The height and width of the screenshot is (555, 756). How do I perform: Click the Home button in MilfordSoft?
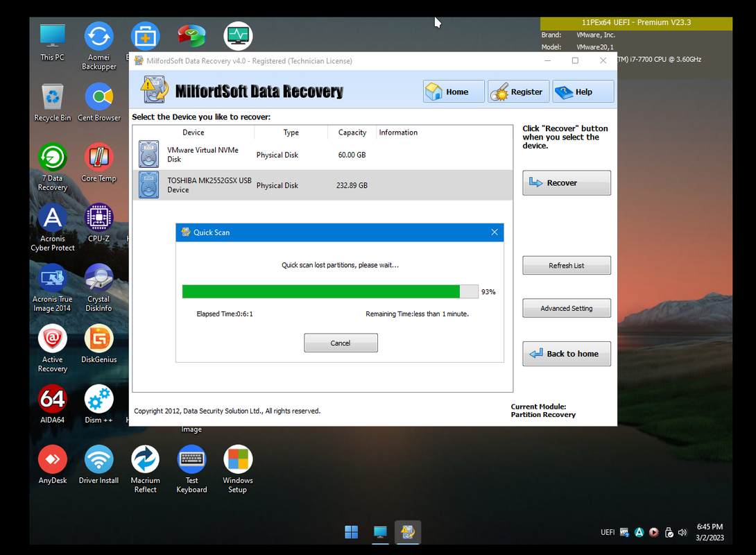454,92
